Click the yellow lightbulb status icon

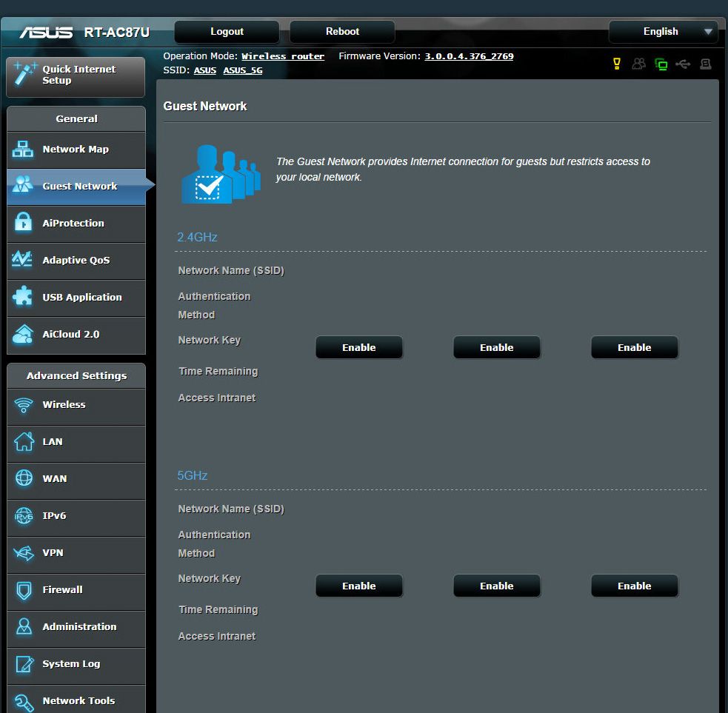pos(616,64)
